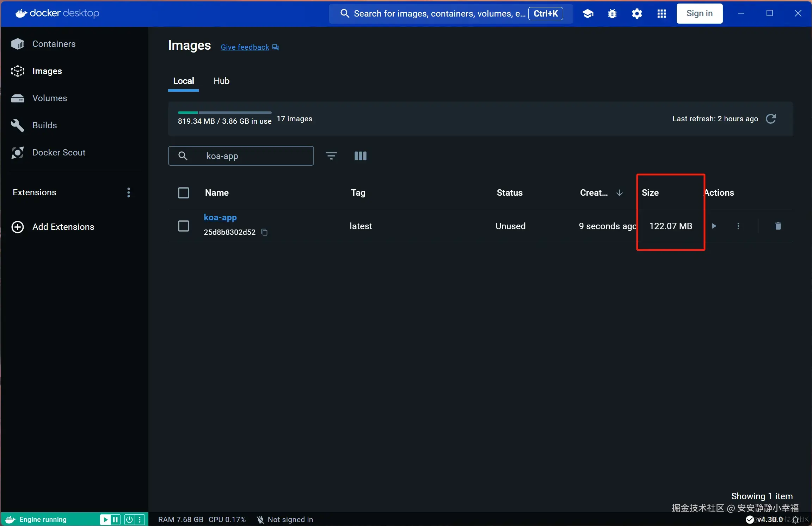Switch to the Local tab

click(184, 81)
